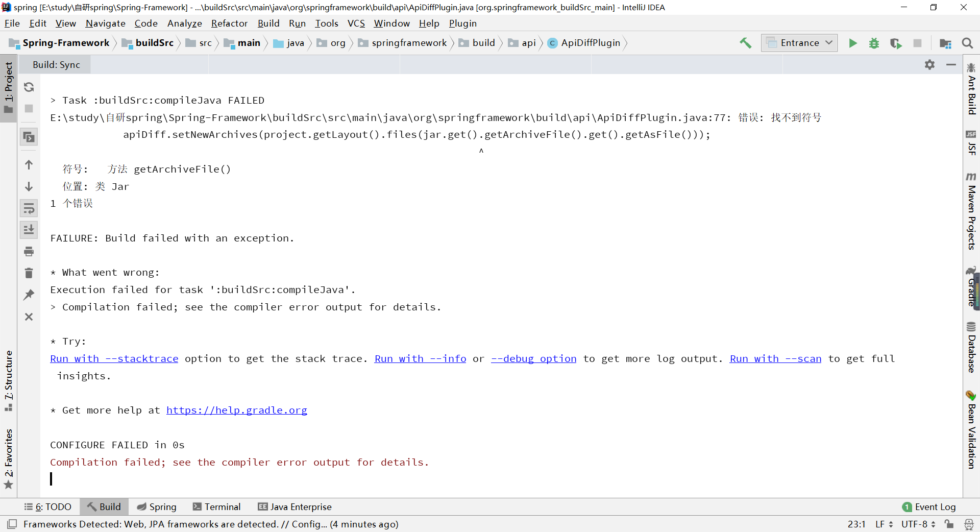Open the Event Log
The width and height of the screenshot is (980, 532).
[929, 506]
